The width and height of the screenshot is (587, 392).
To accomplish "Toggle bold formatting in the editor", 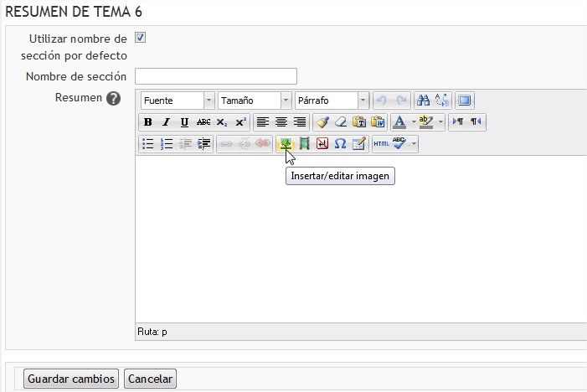I will point(148,122).
